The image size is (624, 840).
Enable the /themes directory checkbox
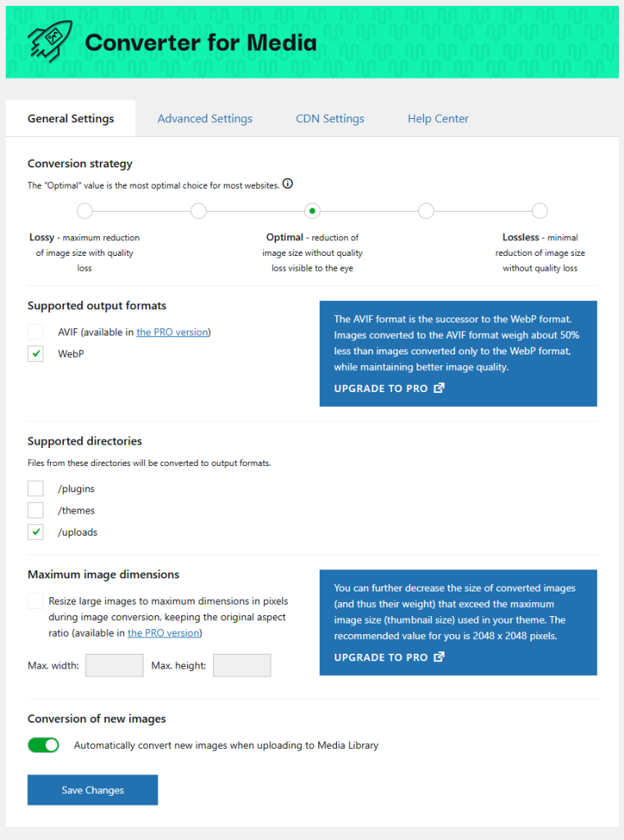coord(35,510)
